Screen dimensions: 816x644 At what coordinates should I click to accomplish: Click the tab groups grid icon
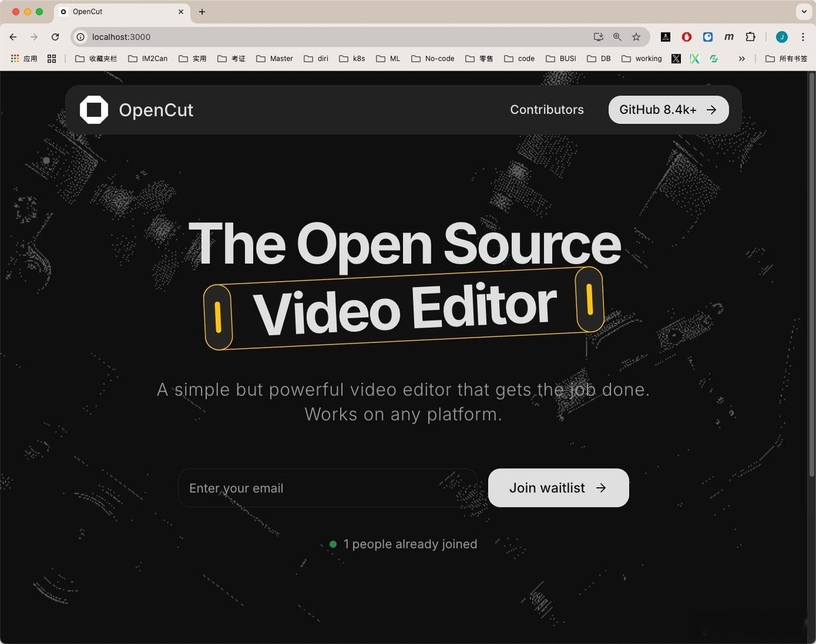point(52,59)
